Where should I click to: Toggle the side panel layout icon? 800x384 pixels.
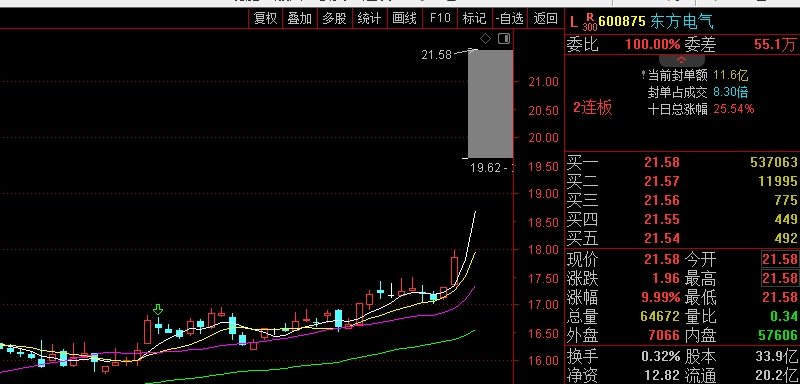504,39
